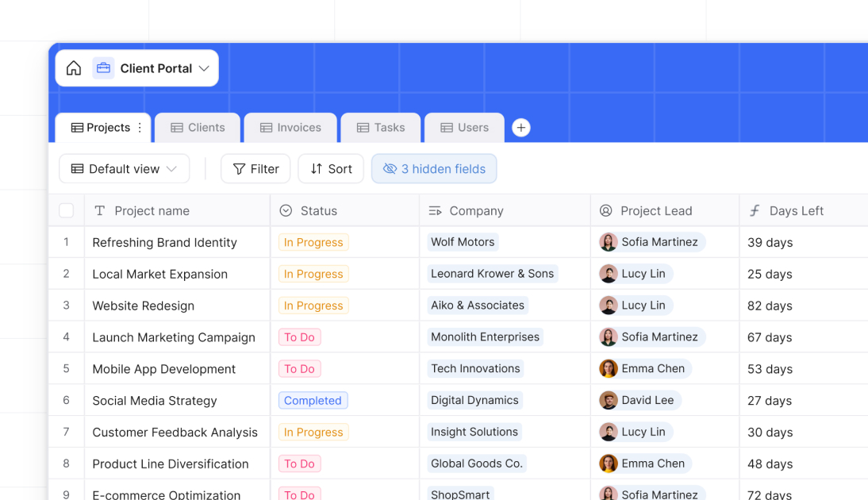Select the Website Redesign project name cell
This screenshot has width=868, height=500.
point(144,306)
